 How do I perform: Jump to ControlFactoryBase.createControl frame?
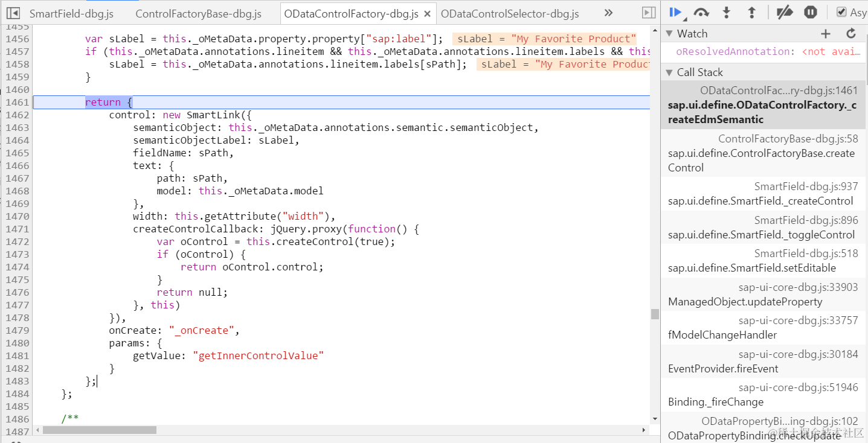point(764,153)
